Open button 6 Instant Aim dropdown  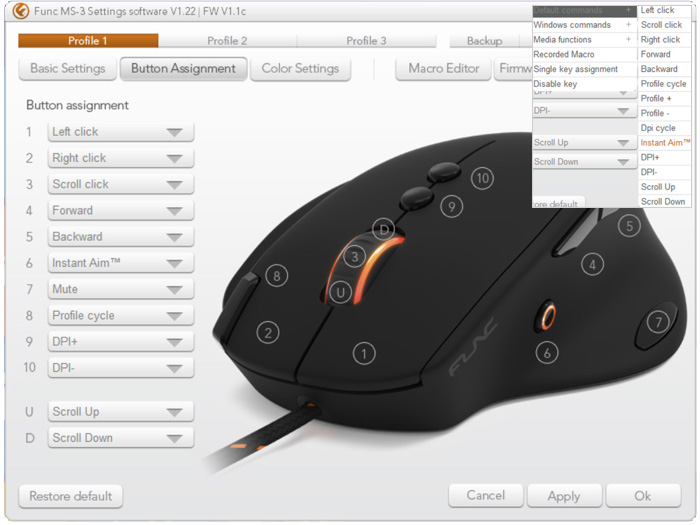pyautogui.click(x=121, y=263)
